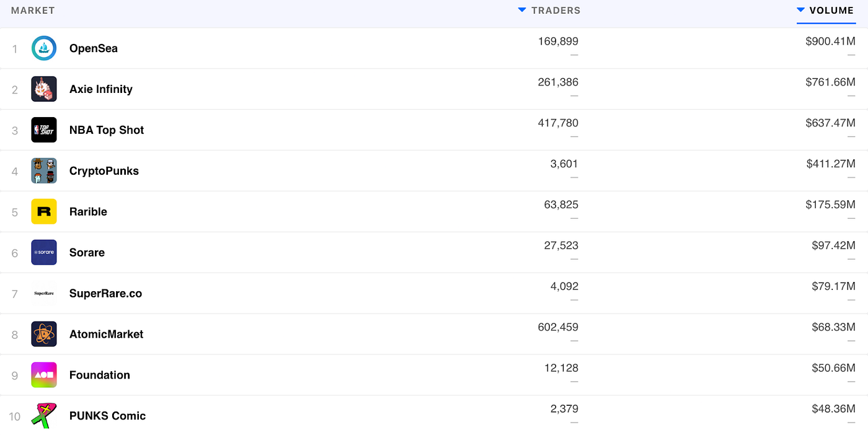Click rank number 1 beside OpenSea
This screenshot has height=435, width=868.
(15, 48)
